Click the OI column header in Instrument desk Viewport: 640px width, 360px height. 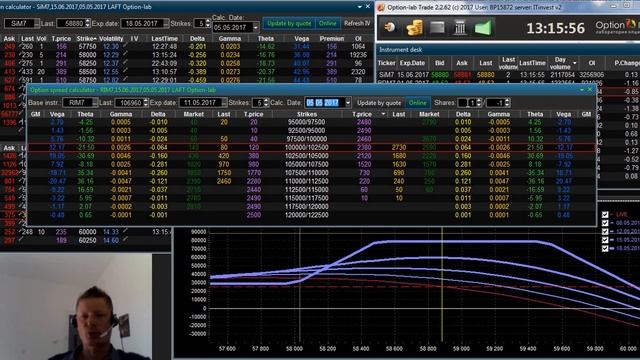[592, 63]
